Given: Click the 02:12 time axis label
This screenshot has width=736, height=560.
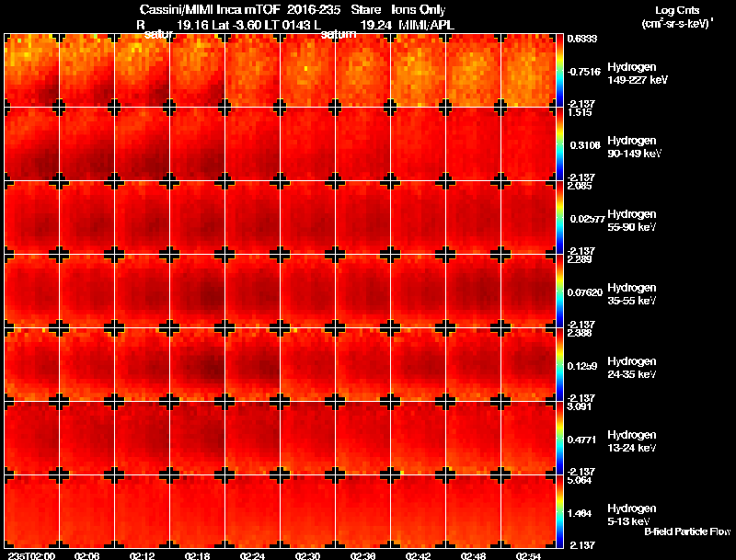Looking at the screenshot, I should coord(143,555).
